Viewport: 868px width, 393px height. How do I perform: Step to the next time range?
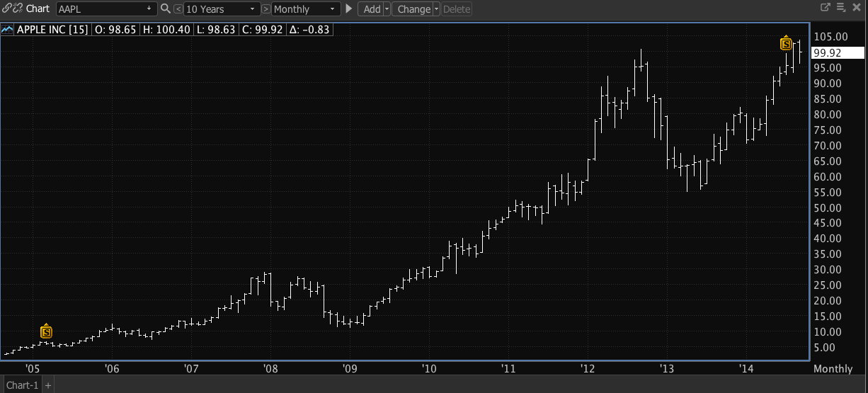coord(265,9)
